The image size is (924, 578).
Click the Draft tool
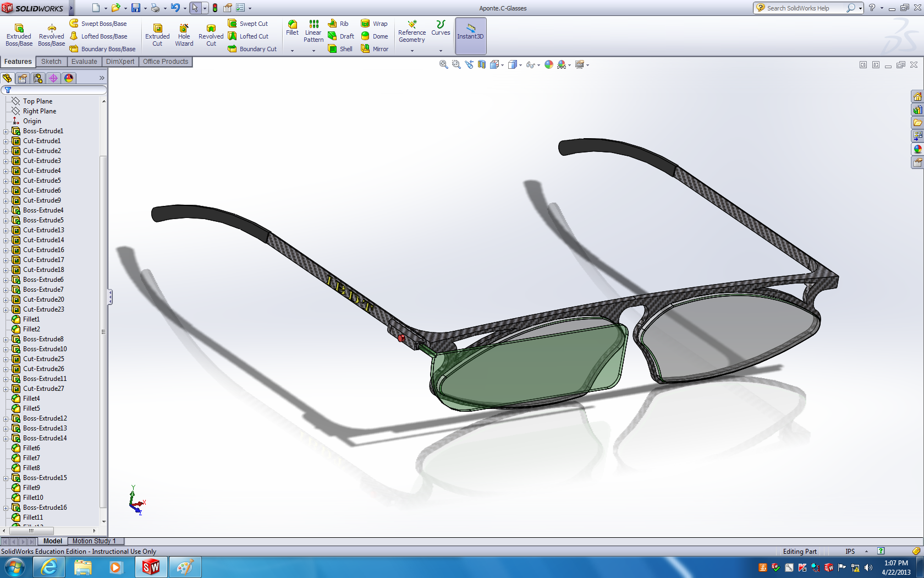341,36
